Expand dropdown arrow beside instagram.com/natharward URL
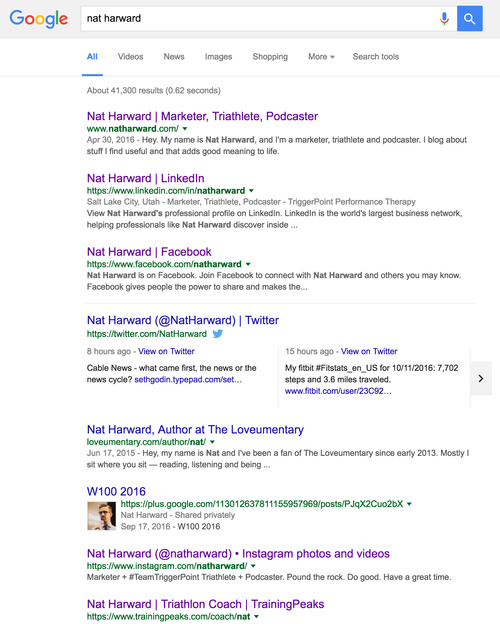 253,566
